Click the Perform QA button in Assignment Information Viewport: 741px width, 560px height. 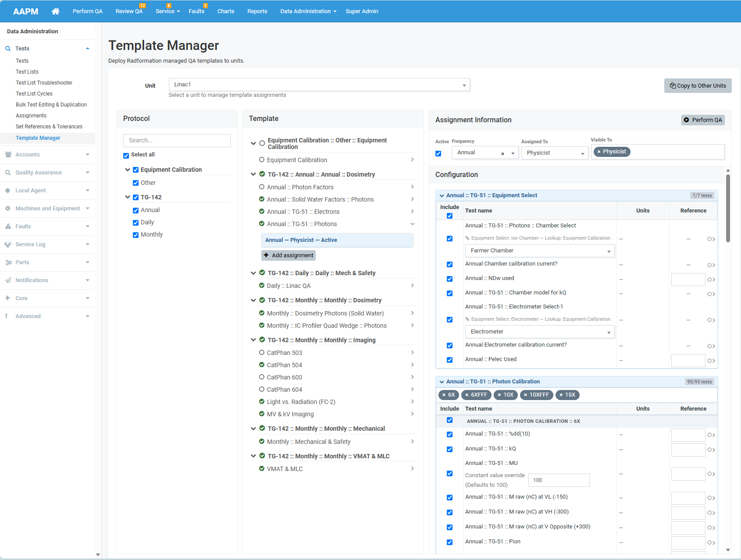pos(703,120)
